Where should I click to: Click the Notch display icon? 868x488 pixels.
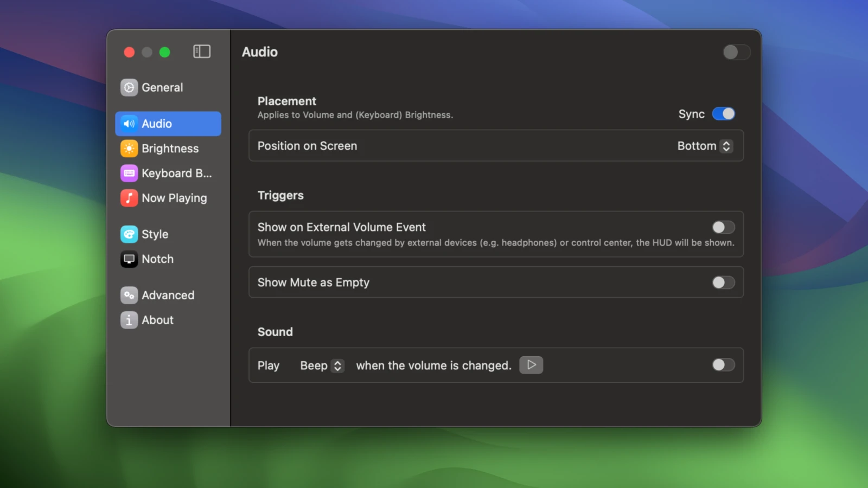coord(129,259)
